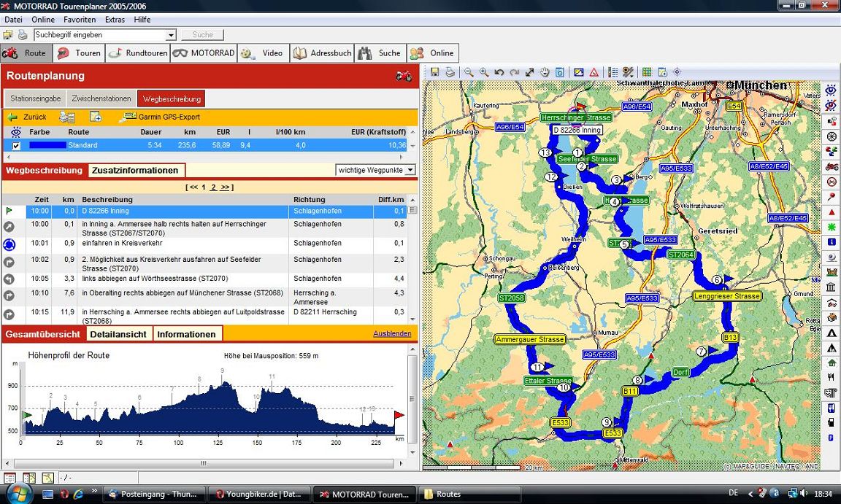Switch to the Touren tab
841x504 pixels.
pos(80,53)
